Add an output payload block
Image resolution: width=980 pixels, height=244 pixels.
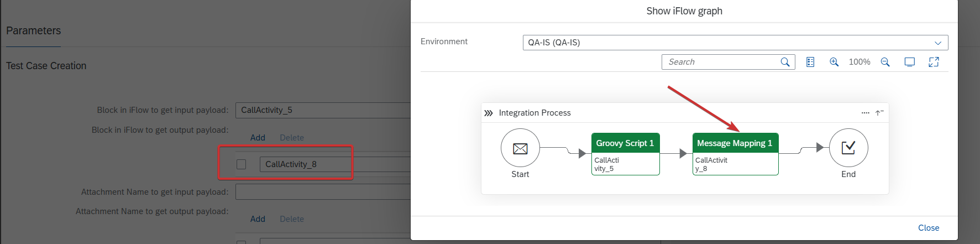click(x=258, y=138)
